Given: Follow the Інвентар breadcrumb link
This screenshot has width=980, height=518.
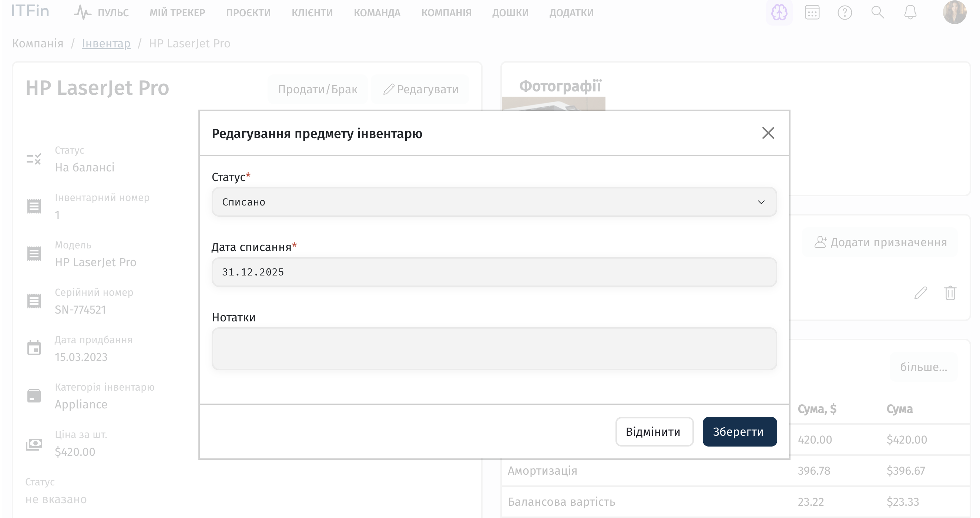Looking at the screenshot, I should coord(106,43).
